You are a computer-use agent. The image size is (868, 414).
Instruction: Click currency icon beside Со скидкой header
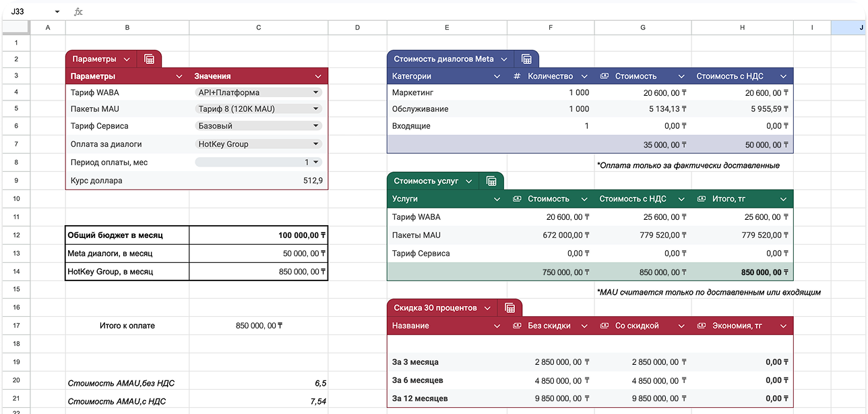click(x=604, y=326)
